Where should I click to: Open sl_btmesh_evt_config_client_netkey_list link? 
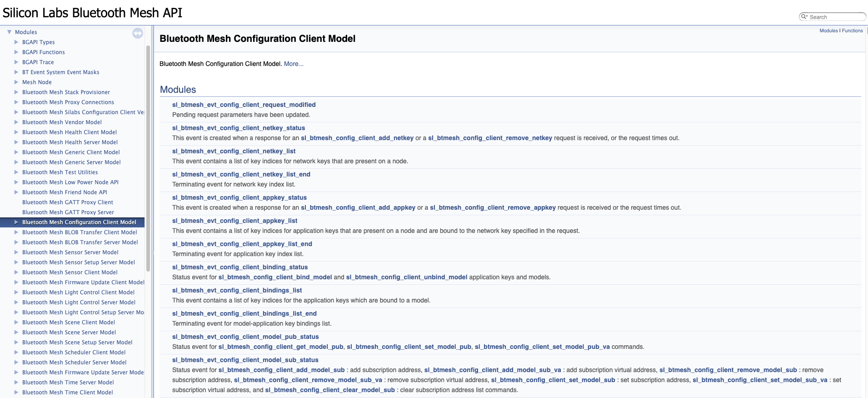click(234, 151)
